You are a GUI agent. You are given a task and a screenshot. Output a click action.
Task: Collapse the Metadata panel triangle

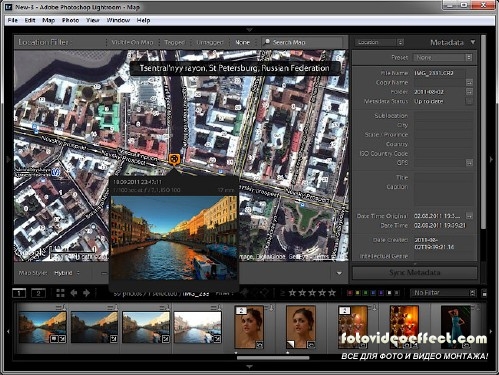473,42
